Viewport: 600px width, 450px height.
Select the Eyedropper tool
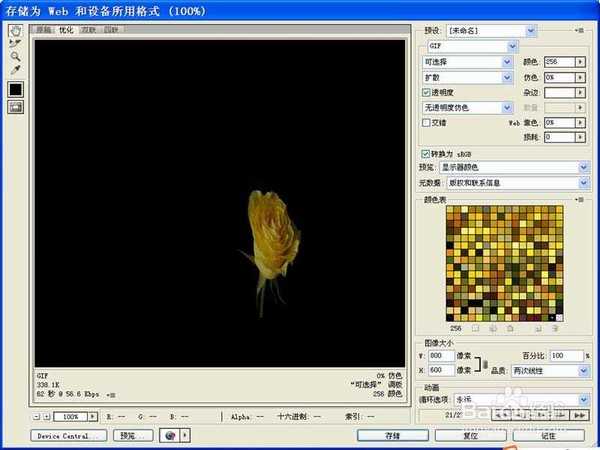coord(16,70)
